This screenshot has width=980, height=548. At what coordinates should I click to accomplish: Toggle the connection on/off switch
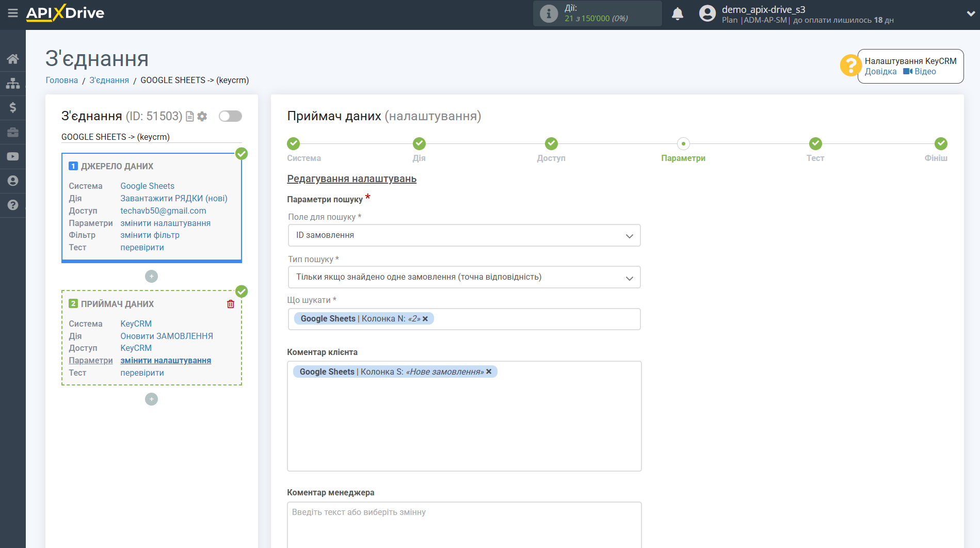tap(230, 116)
